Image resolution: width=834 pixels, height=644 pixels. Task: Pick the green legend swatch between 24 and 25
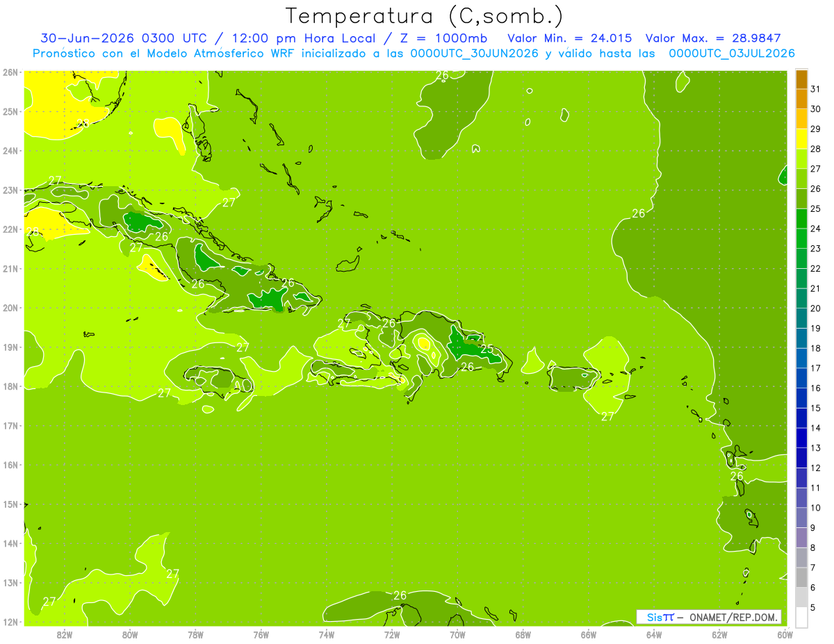[801, 219]
